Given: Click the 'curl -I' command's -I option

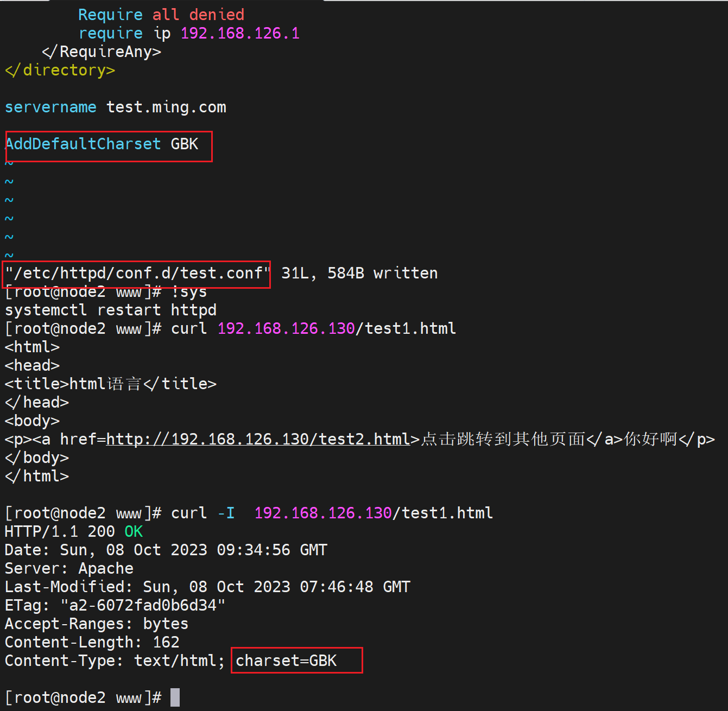Looking at the screenshot, I should pos(226,513).
